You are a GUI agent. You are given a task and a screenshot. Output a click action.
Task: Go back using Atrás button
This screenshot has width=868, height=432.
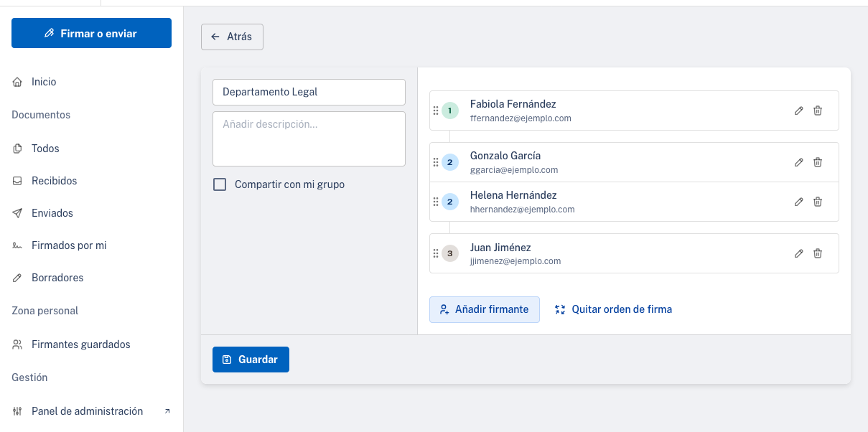232,37
